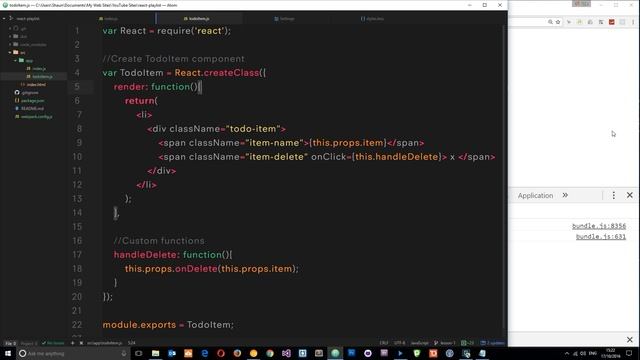Launch Firefox from the taskbar
Screen dimensions: 640x360
pos(237,353)
